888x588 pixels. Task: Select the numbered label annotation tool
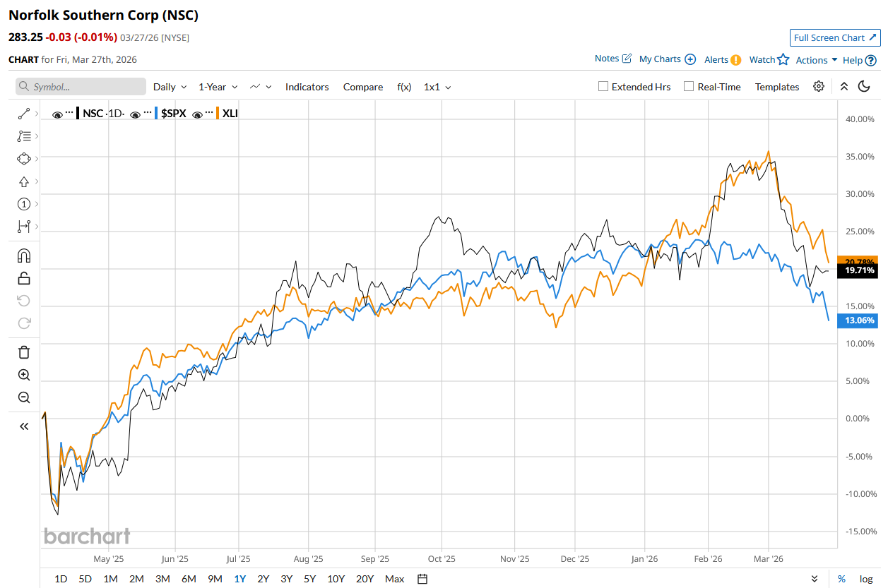pyautogui.click(x=24, y=204)
